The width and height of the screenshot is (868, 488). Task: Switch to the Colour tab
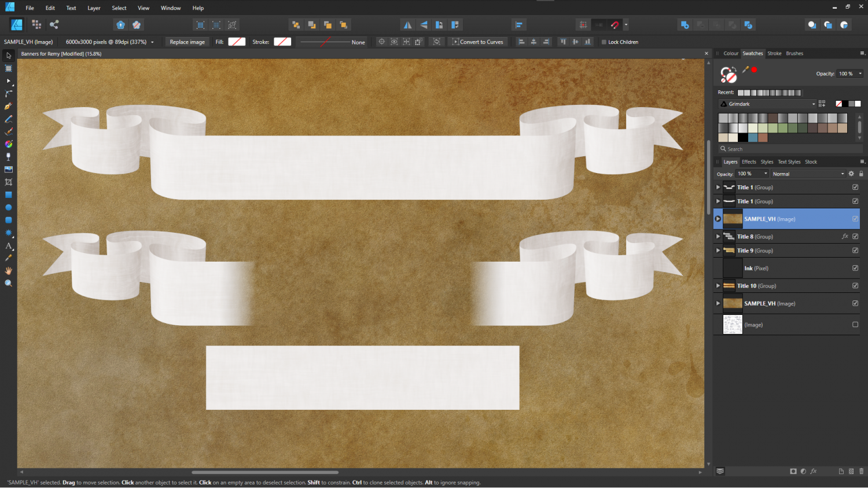click(x=731, y=53)
